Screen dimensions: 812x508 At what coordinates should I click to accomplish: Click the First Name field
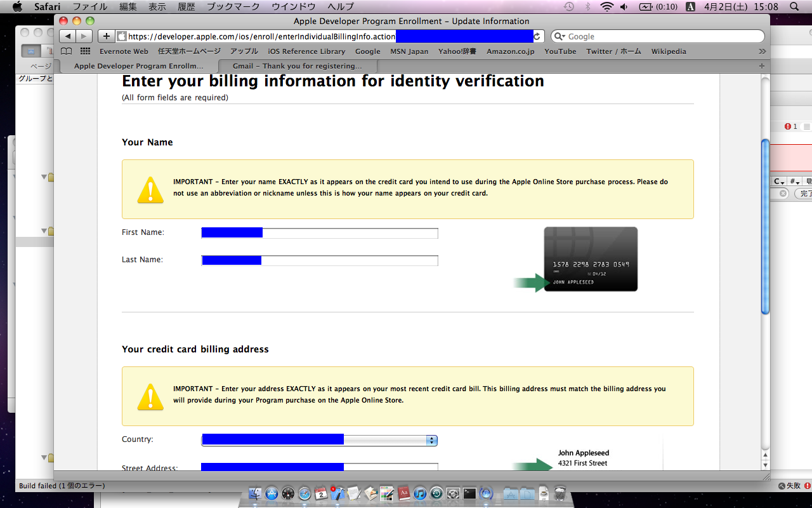tap(320, 233)
